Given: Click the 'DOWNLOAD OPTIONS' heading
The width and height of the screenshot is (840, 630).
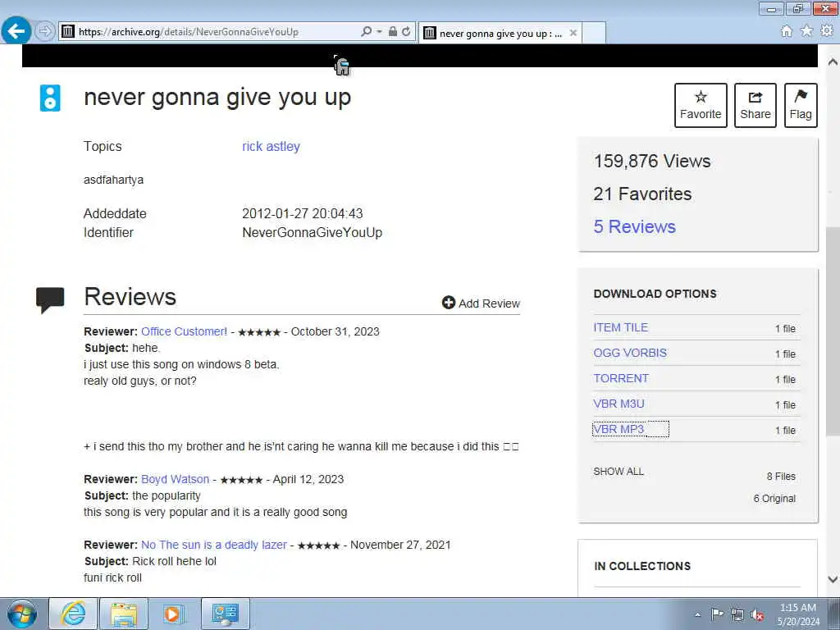Looking at the screenshot, I should coord(655,294).
